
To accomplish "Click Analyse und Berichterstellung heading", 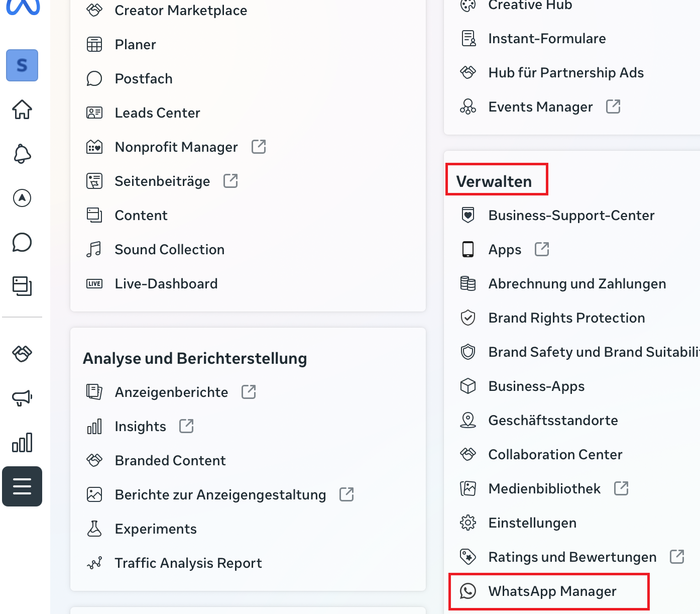I will (x=195, y=358).
